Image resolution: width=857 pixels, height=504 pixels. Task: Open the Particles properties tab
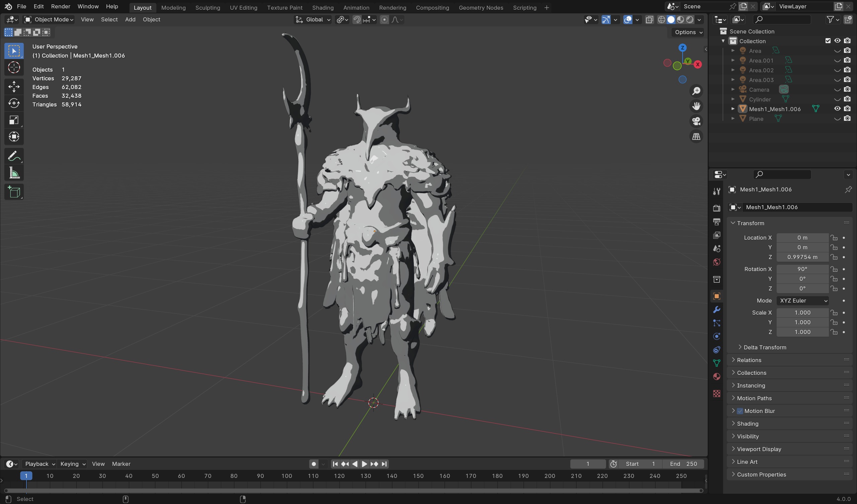(x=716, y=323)
